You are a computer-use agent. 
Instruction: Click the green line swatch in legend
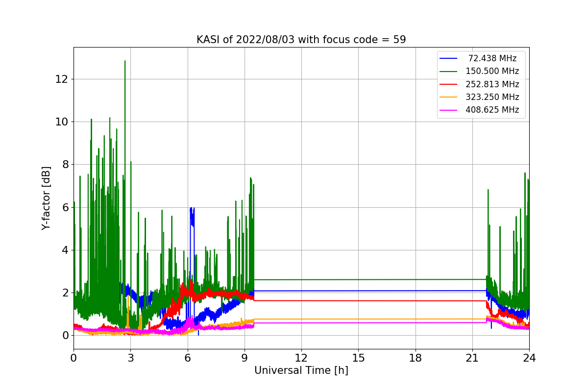click(x=448, y=72)
